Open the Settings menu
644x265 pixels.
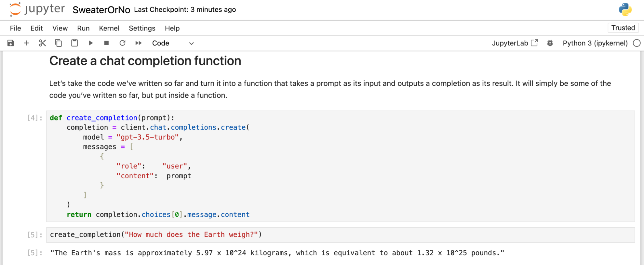[x=142, y=28]
